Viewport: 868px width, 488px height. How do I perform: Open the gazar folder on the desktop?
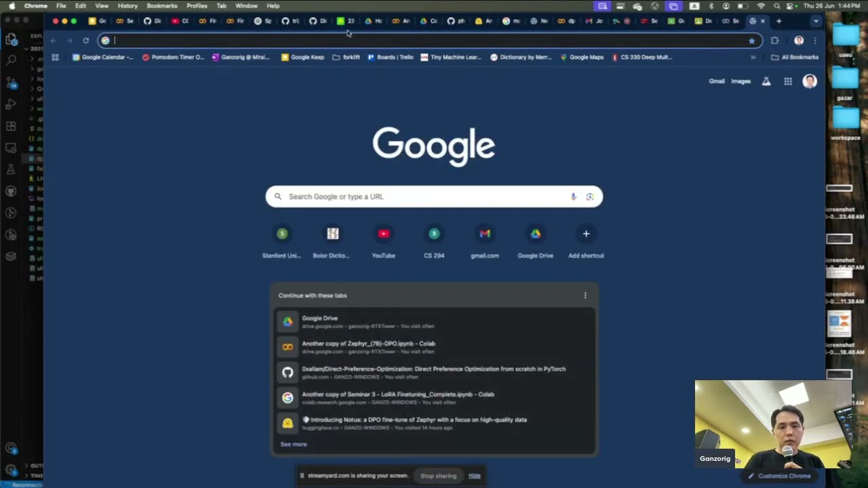[x=845, y=83]
